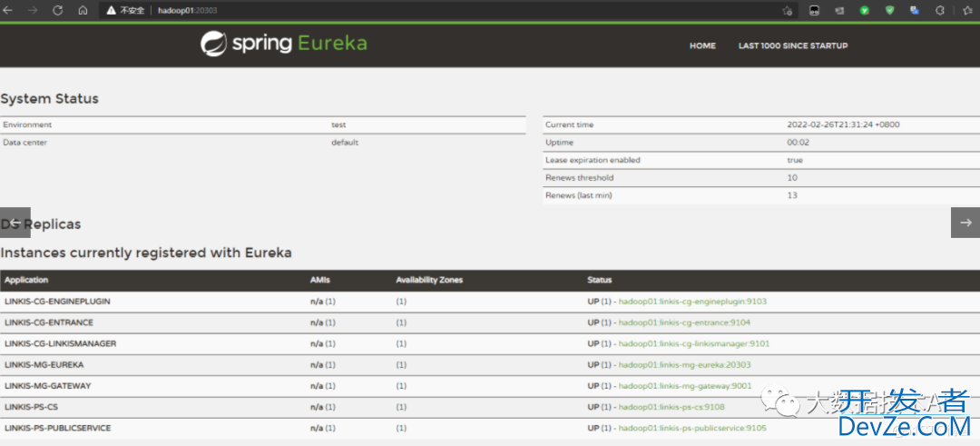Open the Google Translate extension icon
Image resolution: width=980 pixels, height=446 pixels.
(915, 11)
